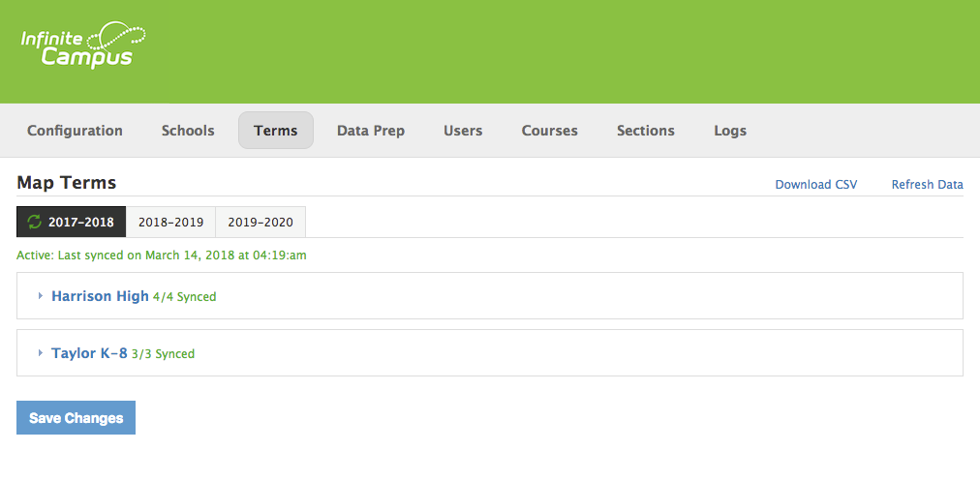Switch to the 2019–2020 school year
This screenshot has width=980, height=481.
260,222
